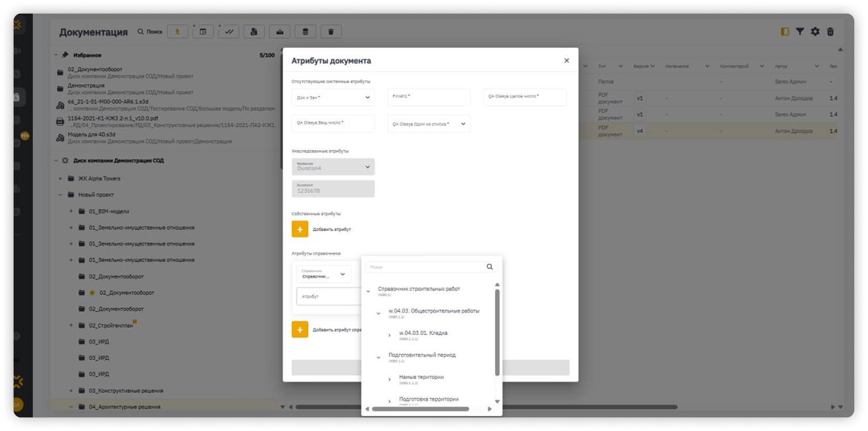The width and height of the screenshot is (868, 431).
Task: Collapse the Подготовительный период node
Action: click(x=378, y=357)
